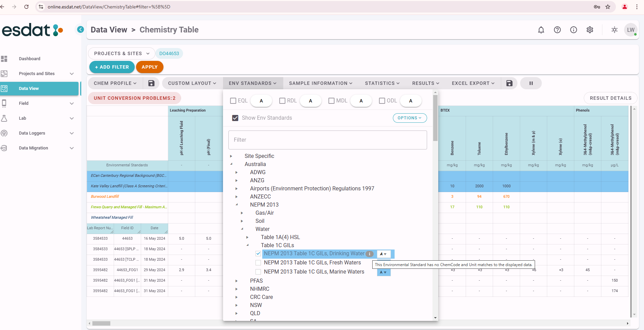Image resolution: width=644 pixels, height=330 pixels.
Task: Click the notifications bell icon
Action: pyautogui.click(x=541, y=30)
